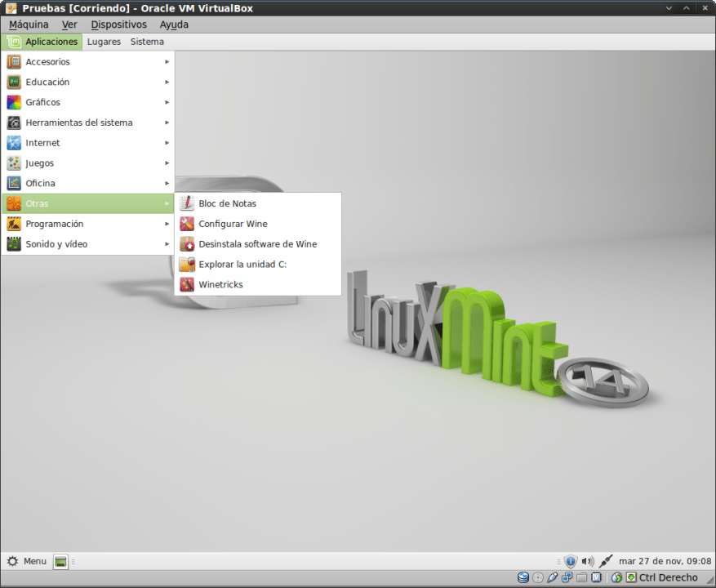Open Configurar Wine
This screenshot has width=716, height=588.
233,224
